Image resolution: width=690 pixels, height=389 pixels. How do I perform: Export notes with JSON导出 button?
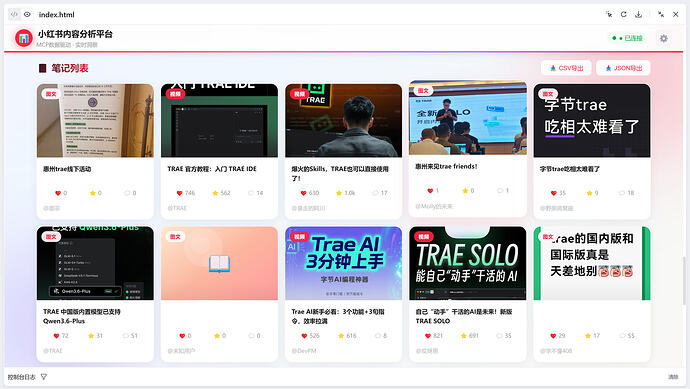point(623,68)
